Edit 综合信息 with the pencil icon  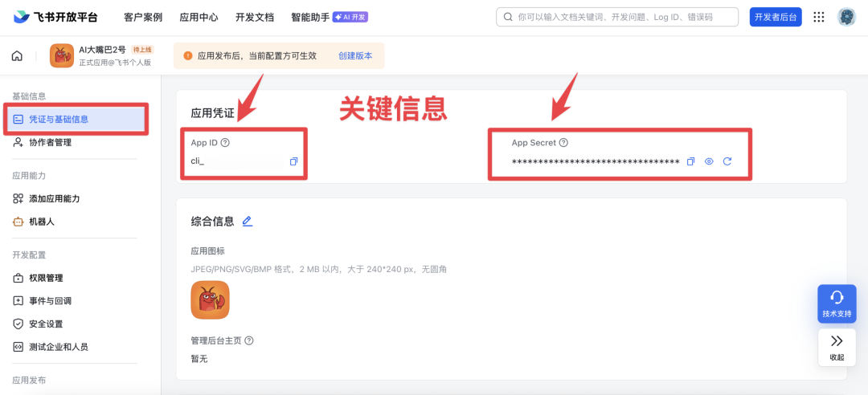[x=247, y=222]
